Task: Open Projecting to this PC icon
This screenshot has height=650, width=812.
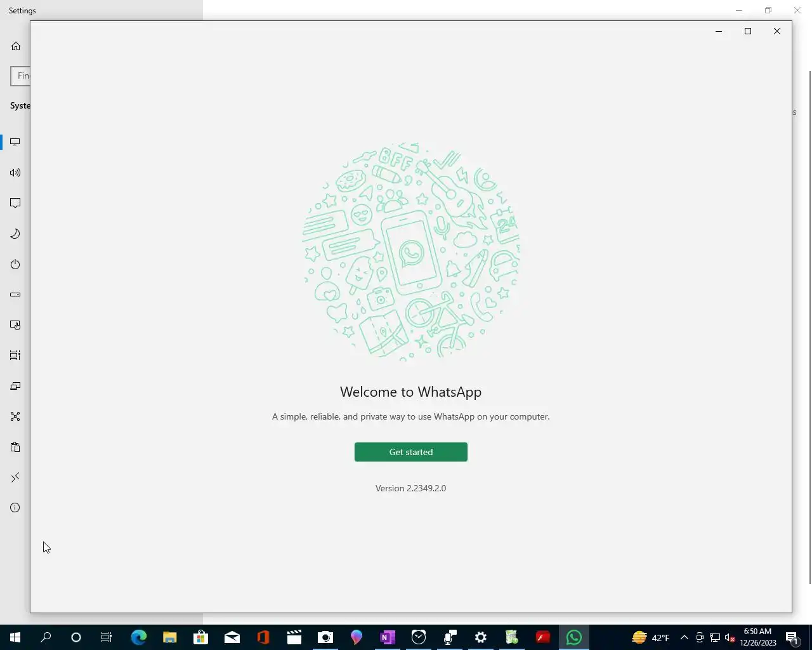Action: (x=15, y=386)
